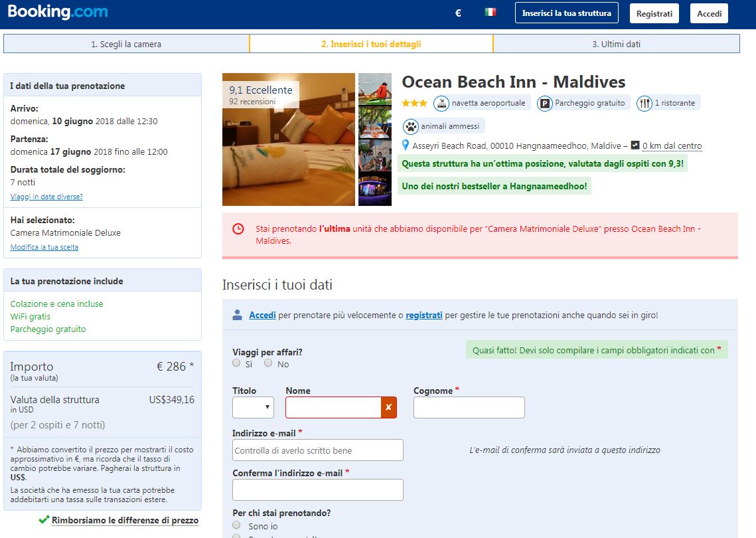Focus the confirm e-mail field
The height and width of the screenshot is (538, 756).
coord(318,490)
